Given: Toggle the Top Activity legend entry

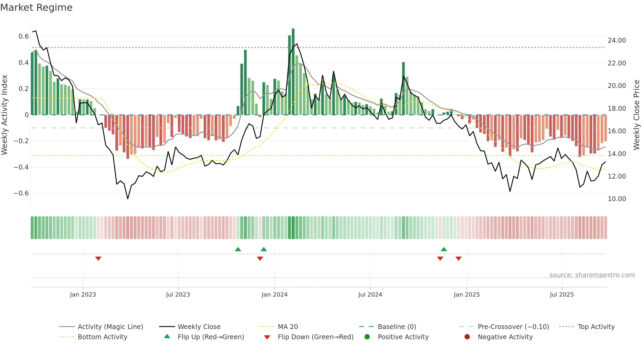Looking at the screenshot, I should tap(587, 327).
